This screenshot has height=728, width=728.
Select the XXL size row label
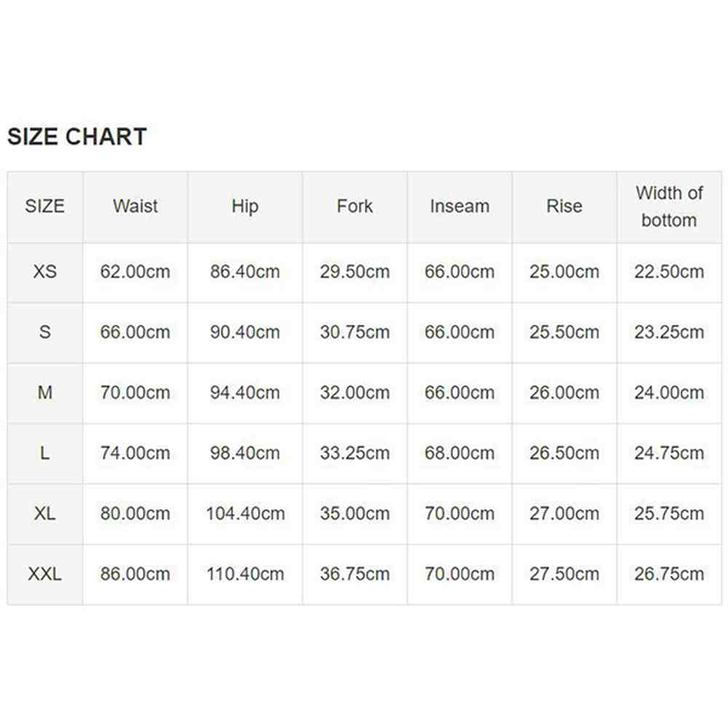45,574
